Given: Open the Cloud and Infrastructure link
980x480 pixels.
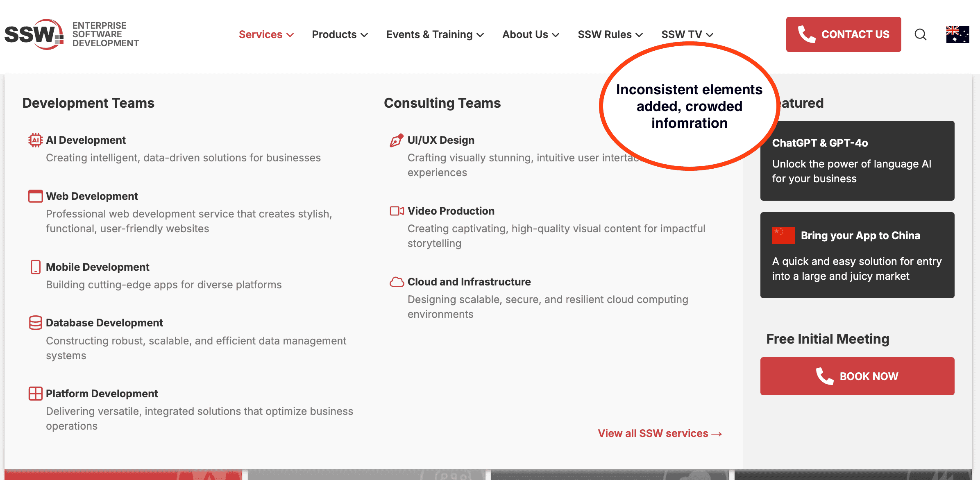Looking at the screenshot, I should [x=469, y=282].
